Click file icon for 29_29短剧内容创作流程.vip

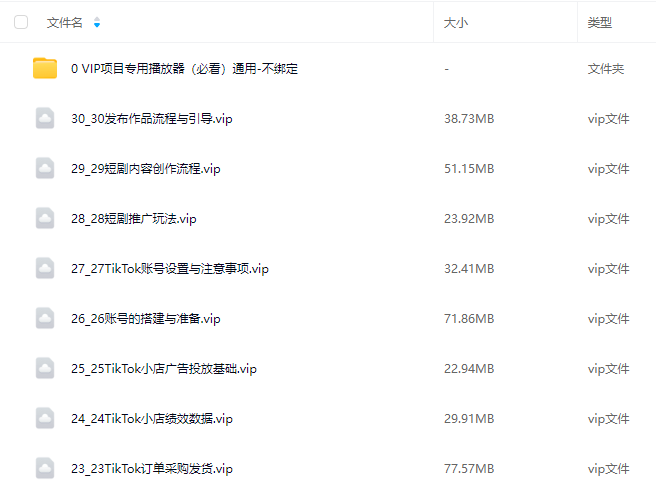tap(45, 168)
